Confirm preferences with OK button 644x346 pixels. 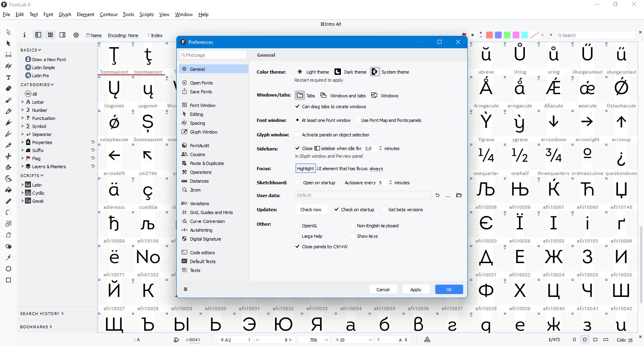pos(449,289)
